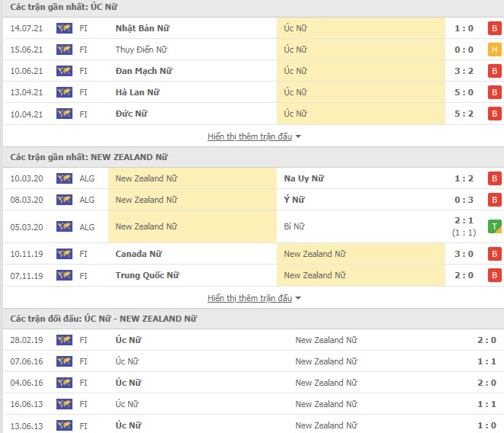Expand more matches under New Zealand Nữ section
Viewport: 504px width, 433px height.
(250, 298)
